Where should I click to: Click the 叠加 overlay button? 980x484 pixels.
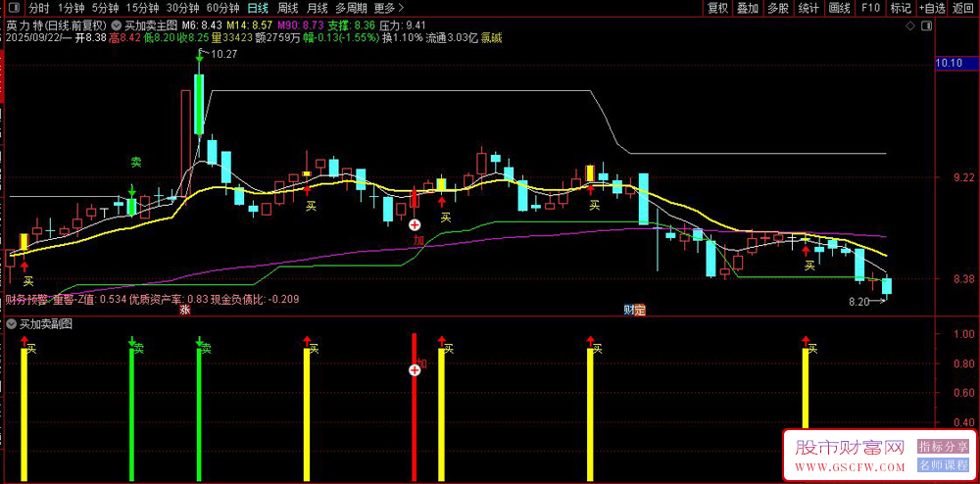748,8
